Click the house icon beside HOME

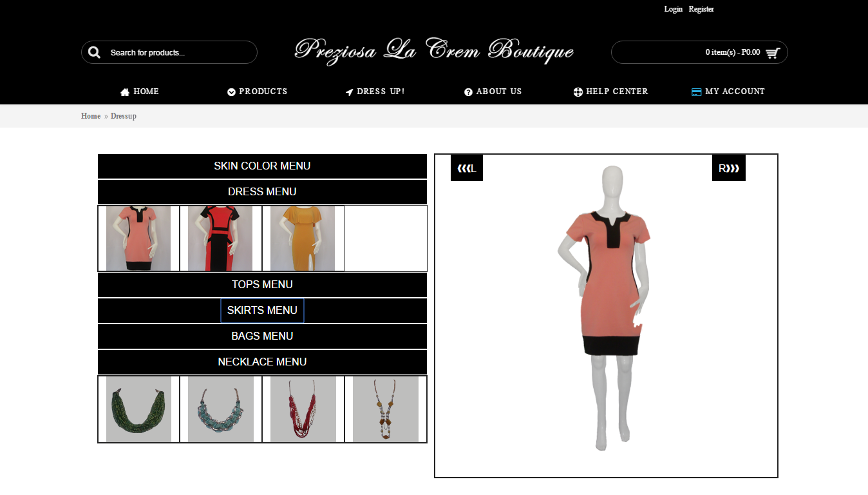click(x=125, y=92)
